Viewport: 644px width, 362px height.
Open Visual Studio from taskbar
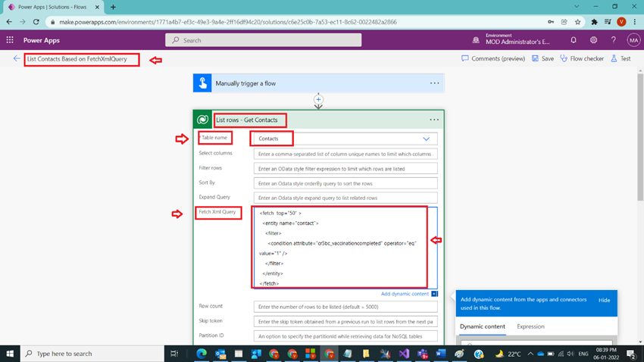[x=404, y=354]
